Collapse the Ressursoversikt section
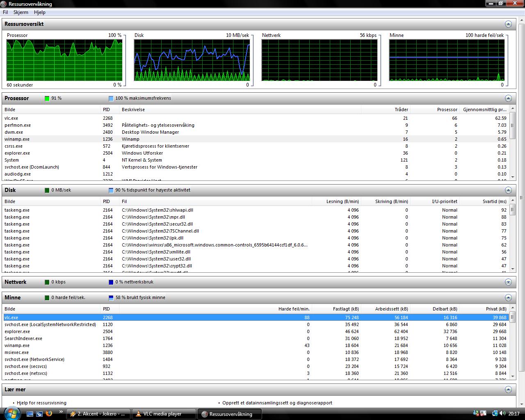This screenshot has width=525, height=420. 508,24
